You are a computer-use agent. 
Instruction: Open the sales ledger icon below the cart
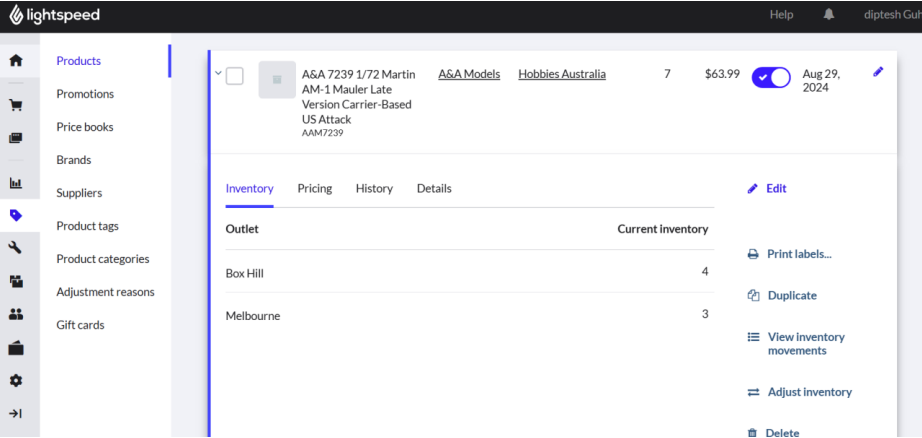click(x=16, y=138)
